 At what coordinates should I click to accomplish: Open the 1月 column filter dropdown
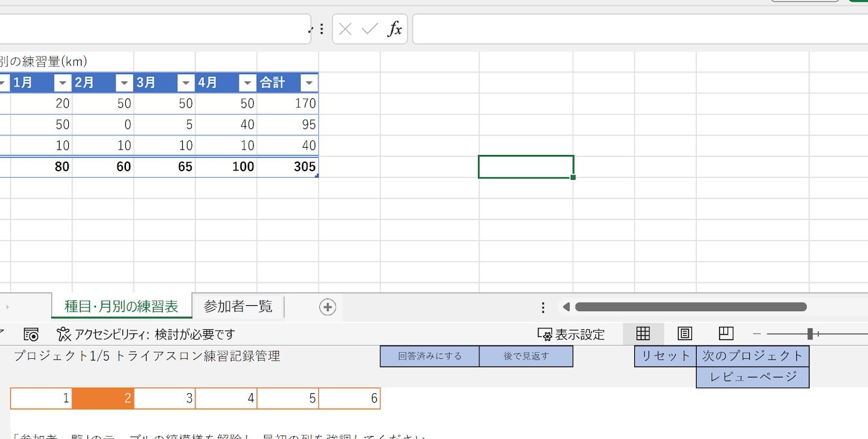coord(63,83)
